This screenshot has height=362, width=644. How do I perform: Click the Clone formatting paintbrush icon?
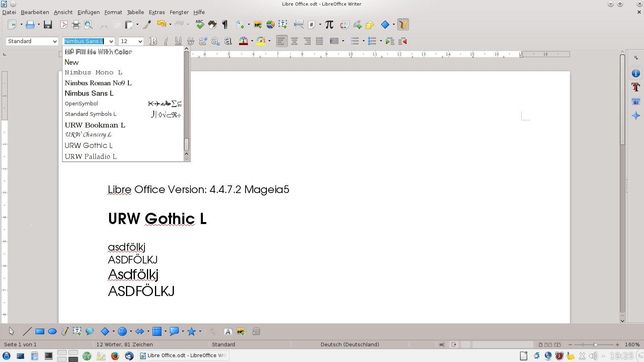click(x=147, y=25)
